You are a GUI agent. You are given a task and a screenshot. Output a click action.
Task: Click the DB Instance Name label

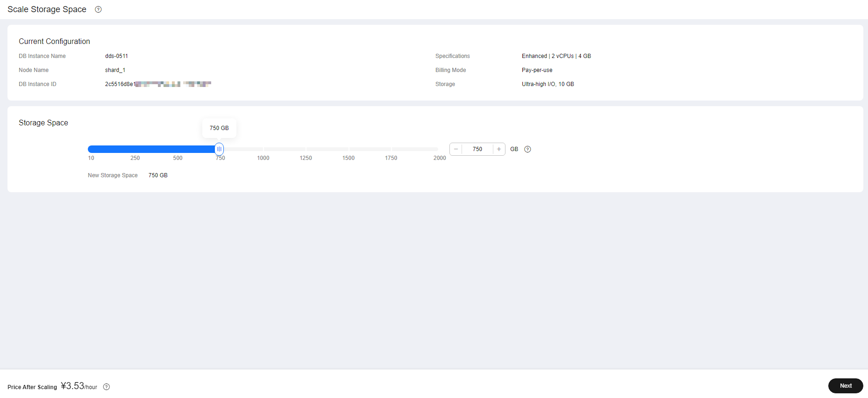[x=42, y=56]
